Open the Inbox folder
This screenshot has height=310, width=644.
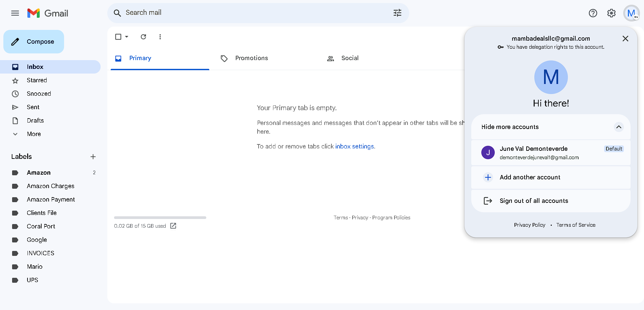coord(50,67)
